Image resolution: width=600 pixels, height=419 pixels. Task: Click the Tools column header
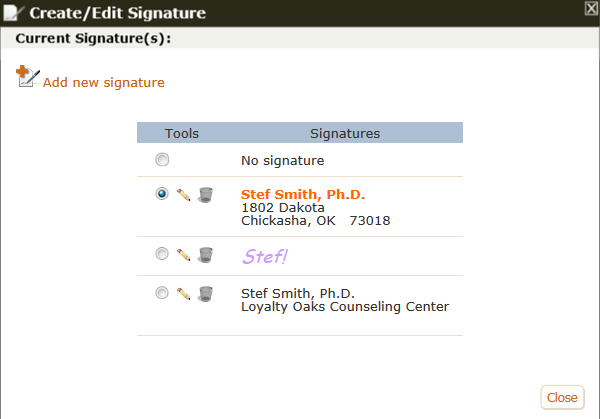(x=182, y=134)
